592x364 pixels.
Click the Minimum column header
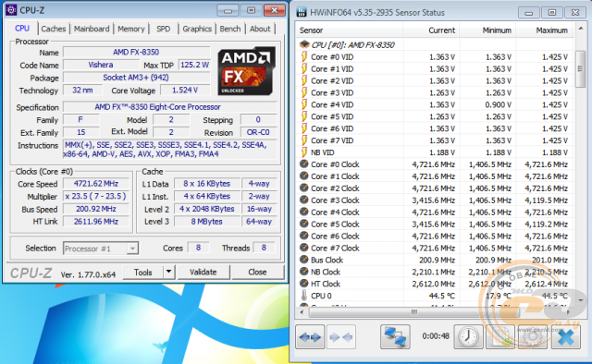point(487,30)
